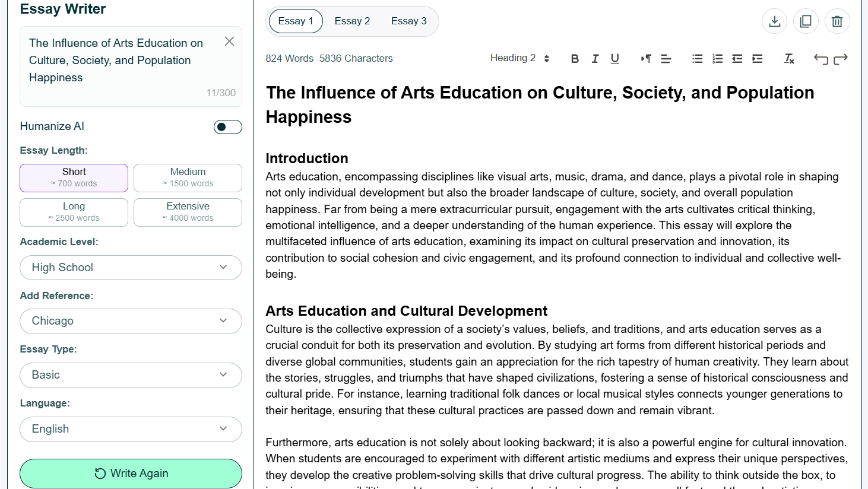Screen dimensions: 868x489
Task: Delete the essay with the trash icon
Action: pyautogui.click(x=837, y=21)
